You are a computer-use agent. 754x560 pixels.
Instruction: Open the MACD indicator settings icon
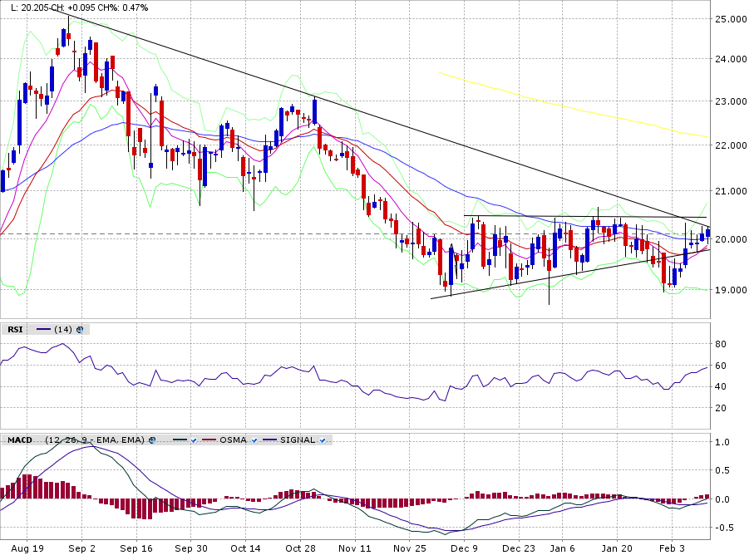[152, 440]
